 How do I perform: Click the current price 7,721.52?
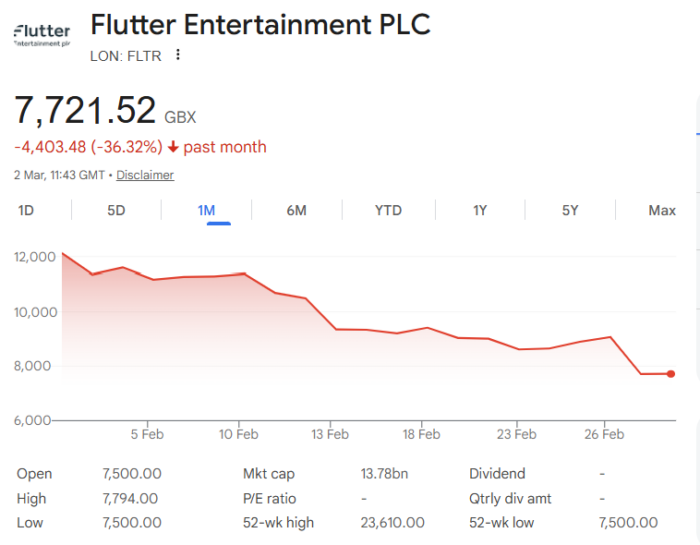coord(85,110)
